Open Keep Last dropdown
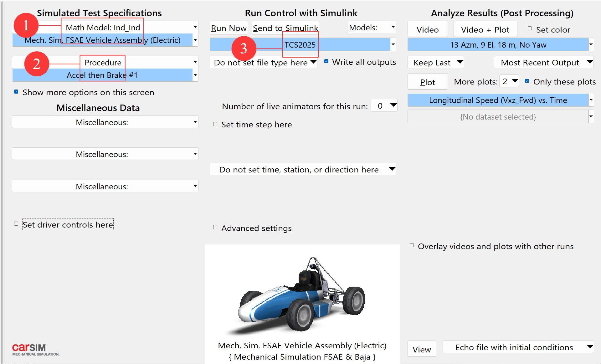 [x=436, y=63]
